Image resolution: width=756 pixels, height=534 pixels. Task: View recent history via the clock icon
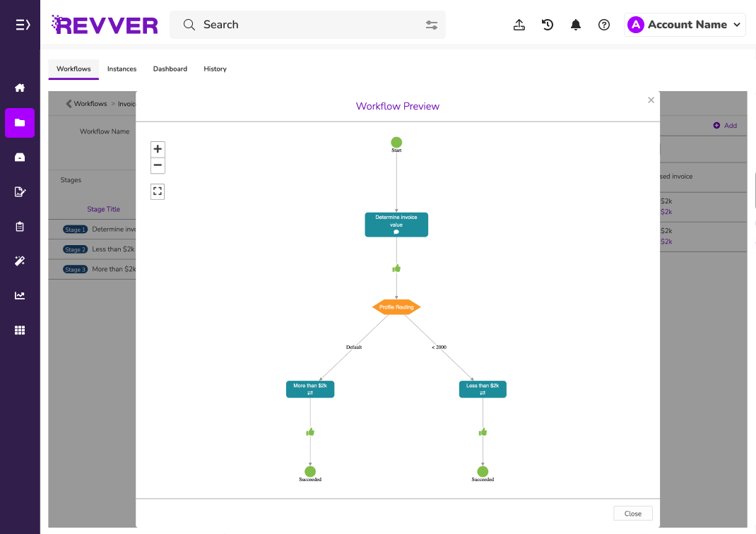click(548, 24)
